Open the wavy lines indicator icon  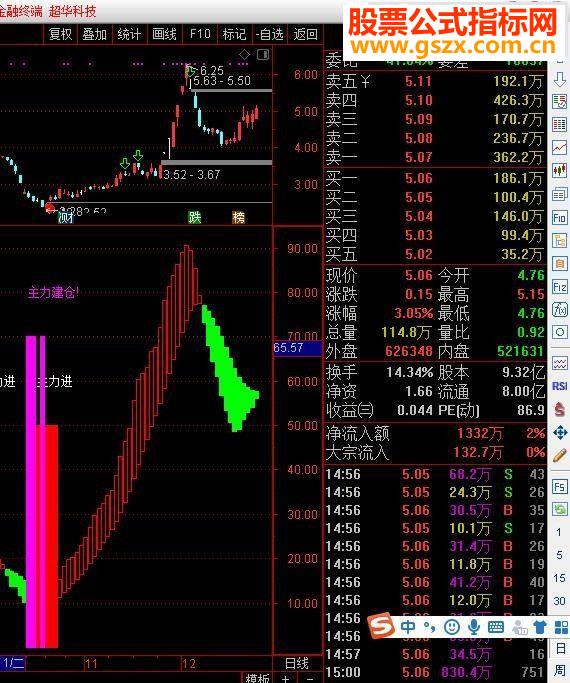pyautogui.click(x=560, y=363)
